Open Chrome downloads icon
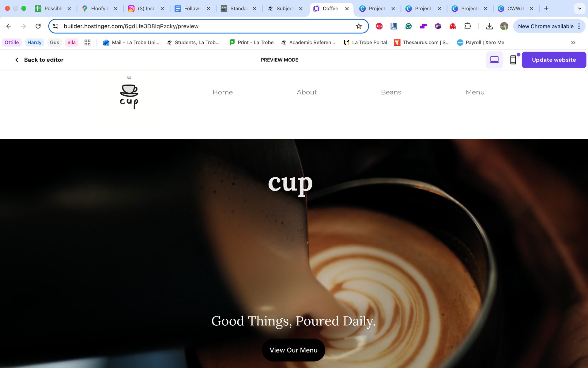Screen dimensions: 588x368 489,26
